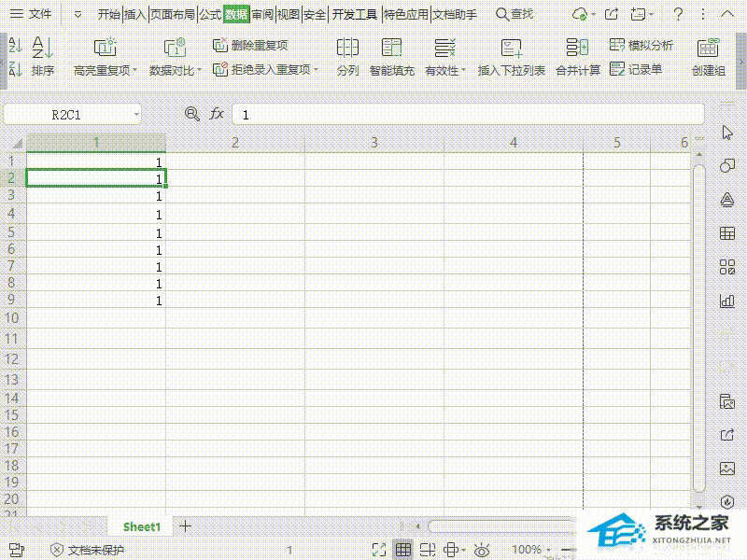The image size is (747, 560).
Task: Switch to the 安全 tab
Action: (315, 14)
